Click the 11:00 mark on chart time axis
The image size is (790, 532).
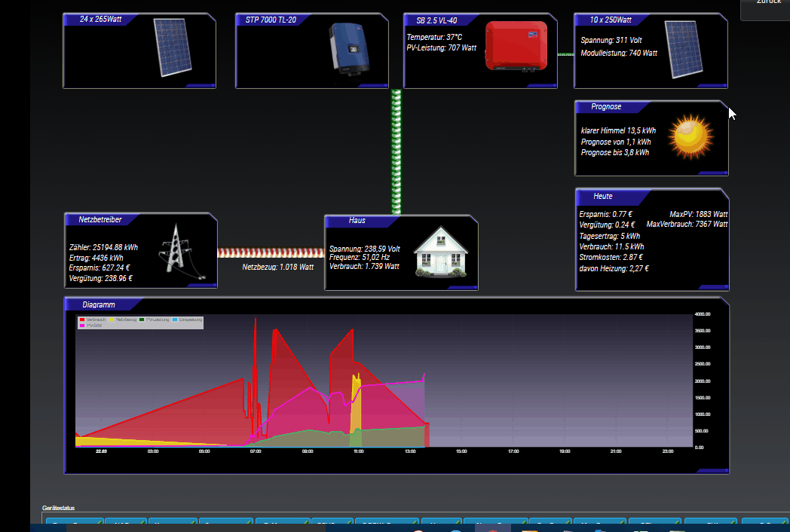click(358, 451)
